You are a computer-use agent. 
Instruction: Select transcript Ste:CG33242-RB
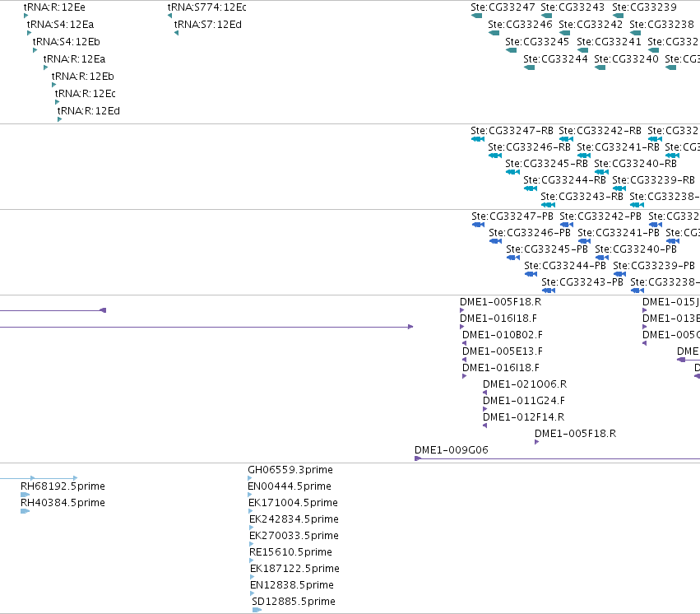600,131
